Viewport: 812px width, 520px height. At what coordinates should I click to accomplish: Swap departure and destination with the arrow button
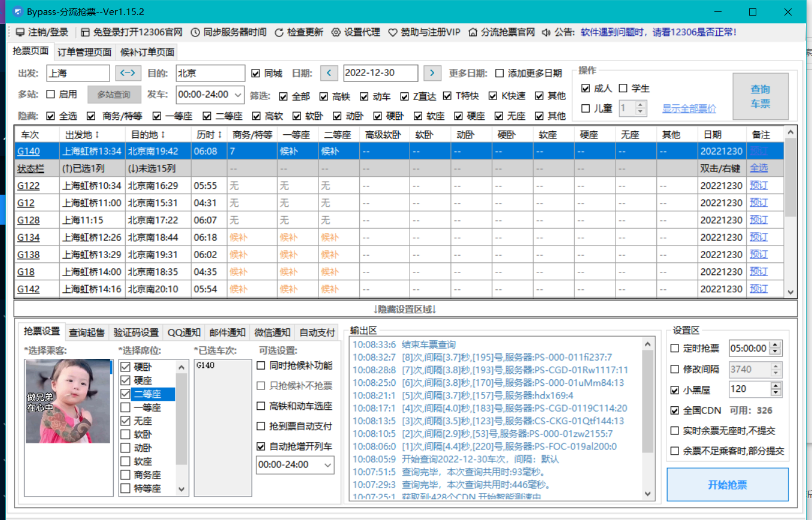pyautogui.click(x=128, y=73)
